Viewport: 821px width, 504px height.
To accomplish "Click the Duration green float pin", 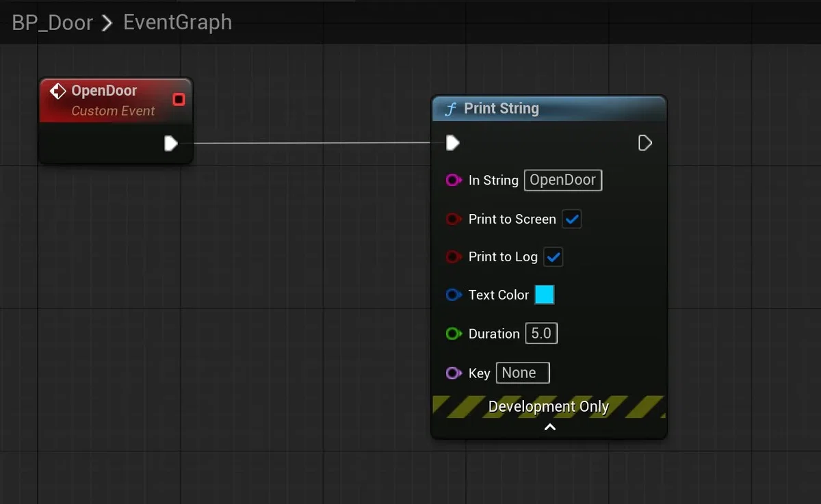I will pos(454,334).
